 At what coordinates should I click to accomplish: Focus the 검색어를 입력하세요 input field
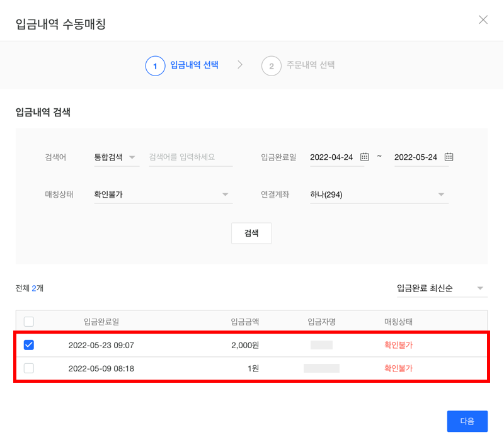[x=191, y=157]
